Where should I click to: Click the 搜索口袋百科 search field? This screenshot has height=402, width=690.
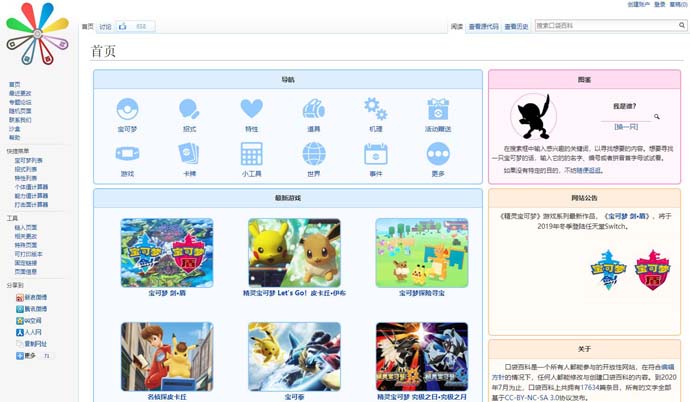click(606, 26)
